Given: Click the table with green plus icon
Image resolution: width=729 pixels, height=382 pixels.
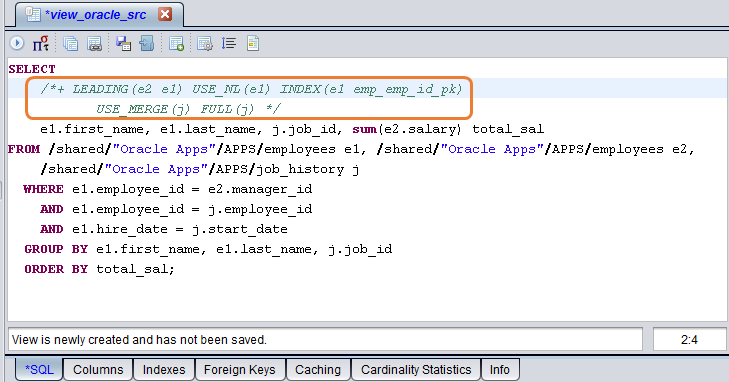Looking at the screenshot, I should coord(176,43).
